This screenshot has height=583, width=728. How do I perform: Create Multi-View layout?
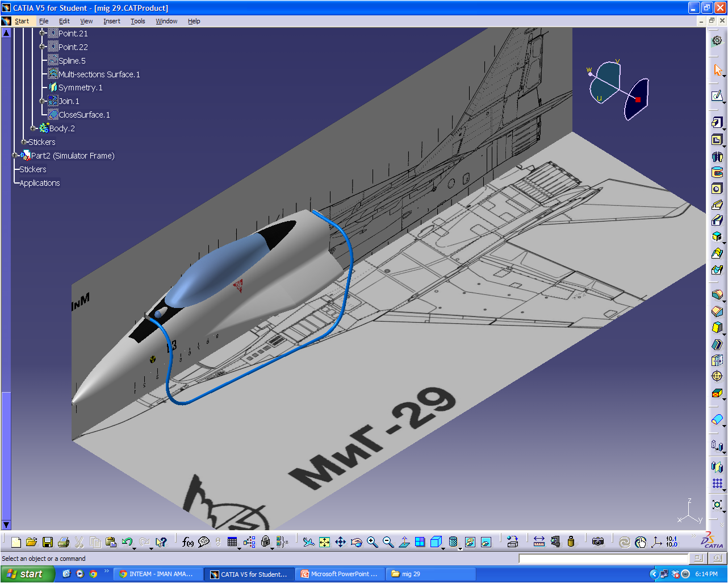[420, 542]
